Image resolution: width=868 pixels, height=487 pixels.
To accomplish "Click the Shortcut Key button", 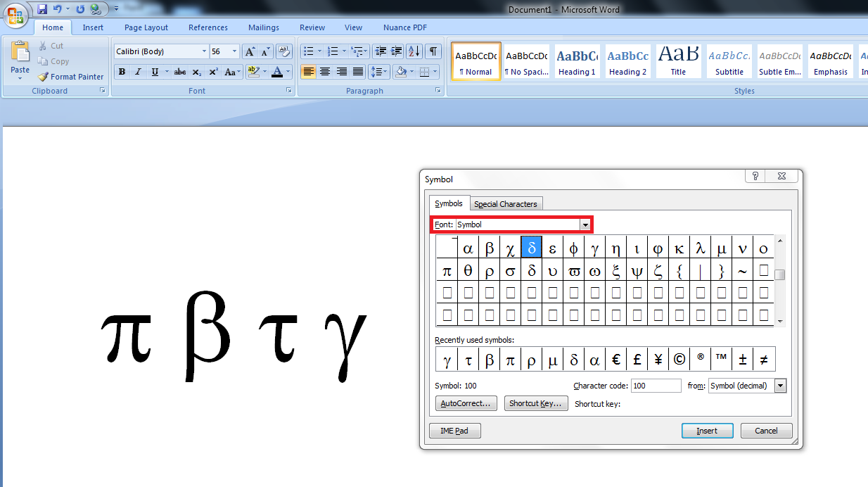I will (x=537, y=403).
